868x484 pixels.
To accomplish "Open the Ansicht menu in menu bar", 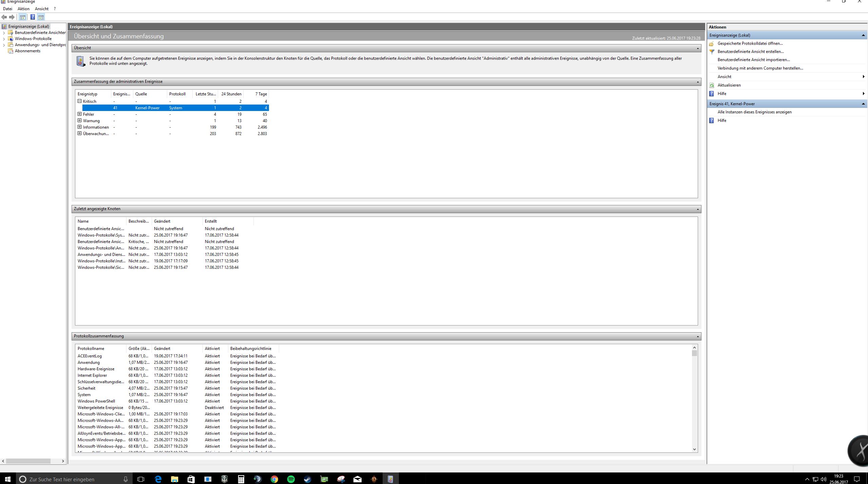I will [41, 9].
